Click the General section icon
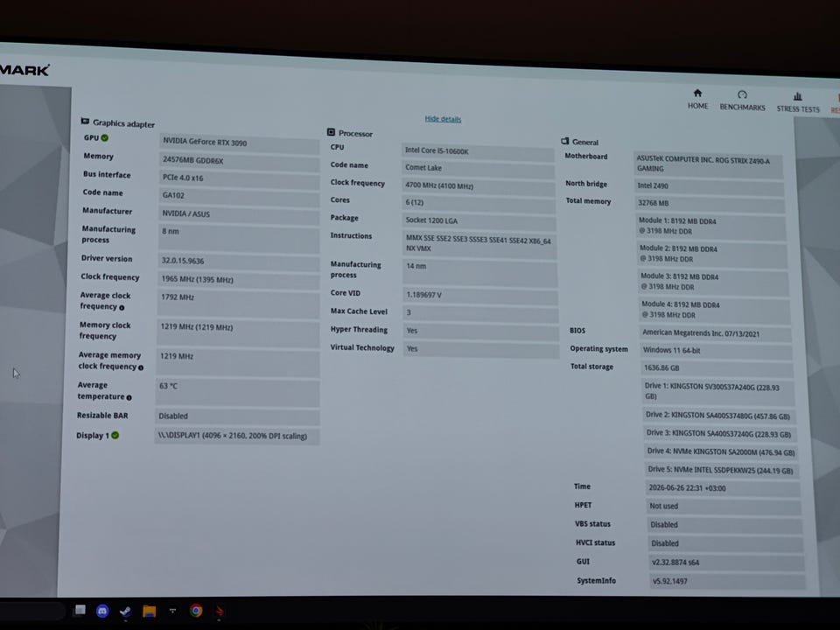 pyautogui.click(x=564, y=141)
